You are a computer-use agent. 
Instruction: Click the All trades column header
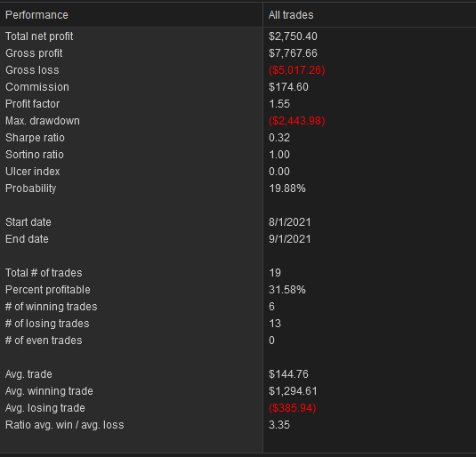(369, 15)
